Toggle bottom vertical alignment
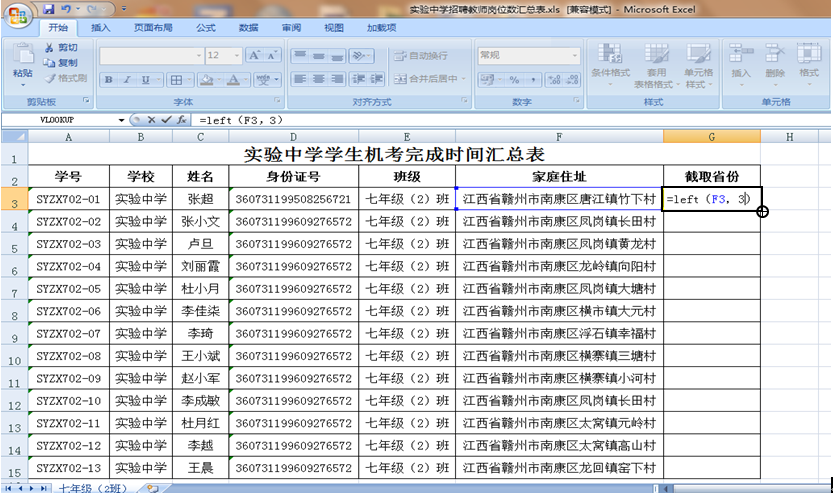833x496 pixels. [x=337, y=55]
